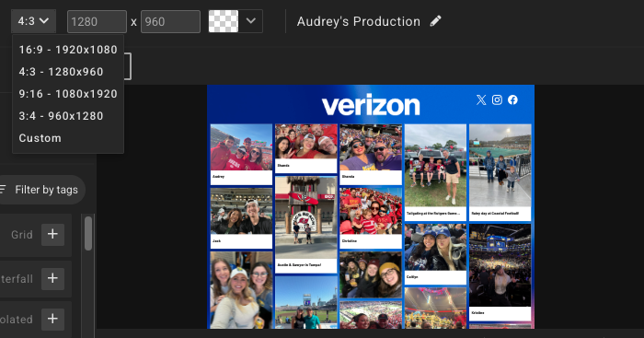This screenshot has width=644, height=338.
Task: Click the transparent background color swatch
Action: [224, 21]
